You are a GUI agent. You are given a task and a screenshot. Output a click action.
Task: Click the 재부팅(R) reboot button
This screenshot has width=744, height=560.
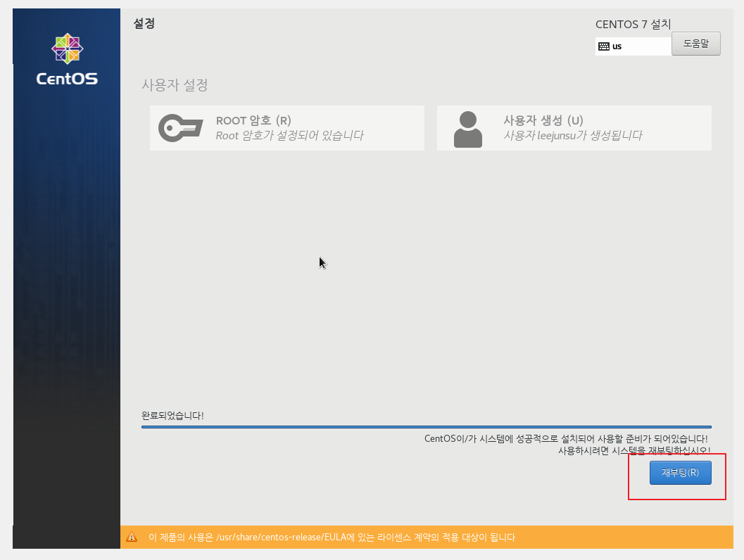coord(680,472)
